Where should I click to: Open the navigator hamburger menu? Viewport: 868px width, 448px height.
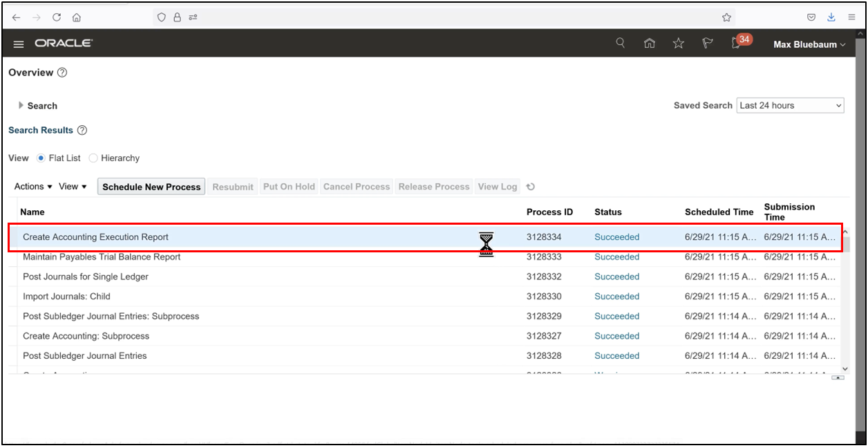19,43
